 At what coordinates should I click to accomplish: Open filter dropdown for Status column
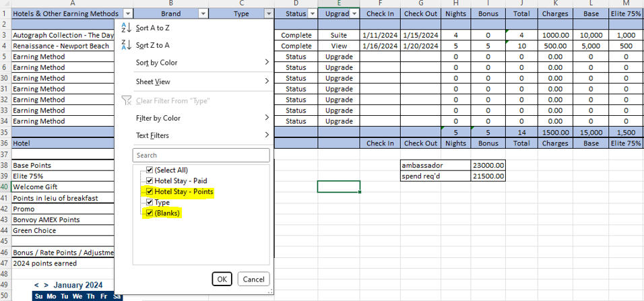coord(312,13)
